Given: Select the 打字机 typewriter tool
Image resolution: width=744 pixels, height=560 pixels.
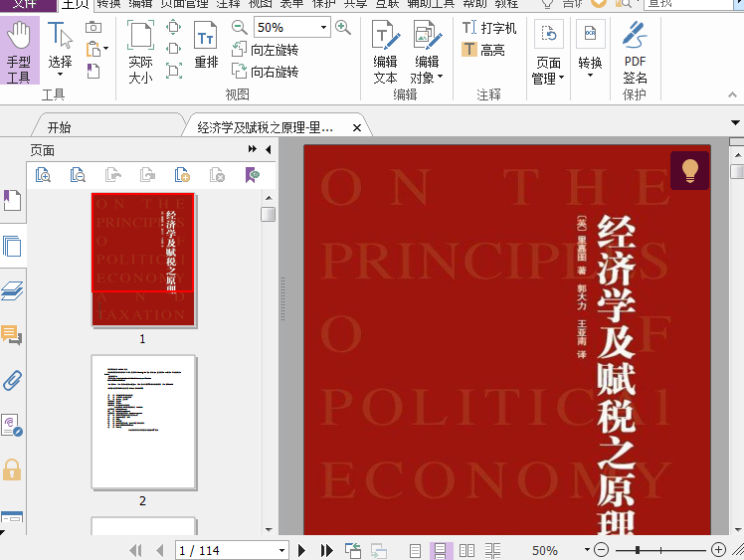Looking at the screenshot, I should tap(489, 28).
